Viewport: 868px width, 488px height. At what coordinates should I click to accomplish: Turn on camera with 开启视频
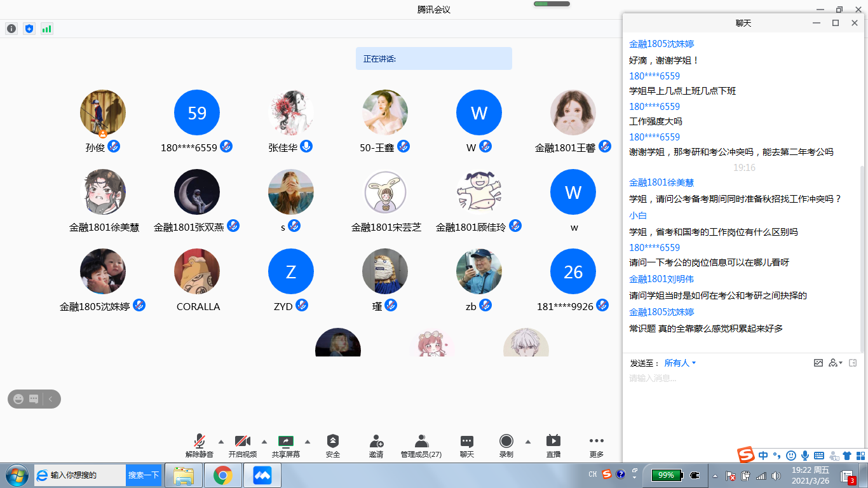point(243,446)
